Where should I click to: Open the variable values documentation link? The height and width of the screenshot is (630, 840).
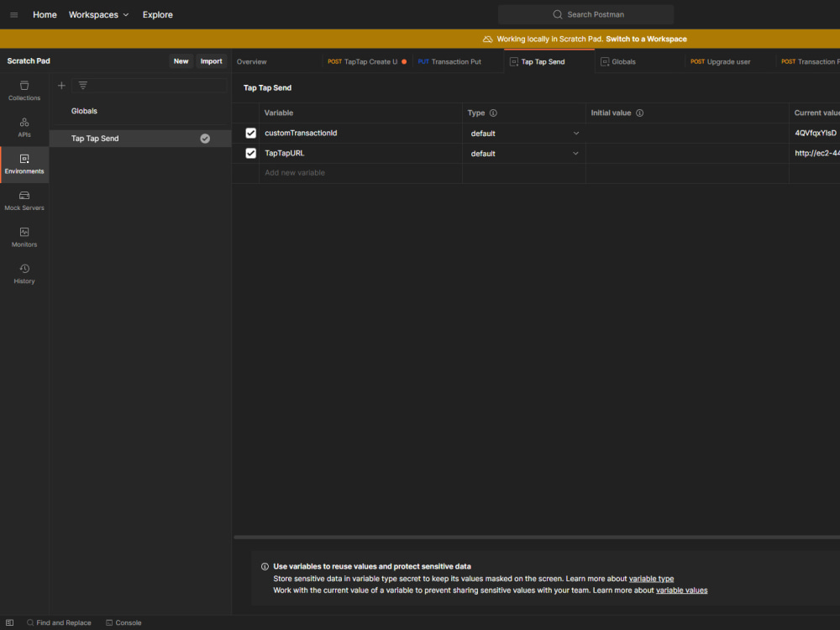(x=681, y=591)
